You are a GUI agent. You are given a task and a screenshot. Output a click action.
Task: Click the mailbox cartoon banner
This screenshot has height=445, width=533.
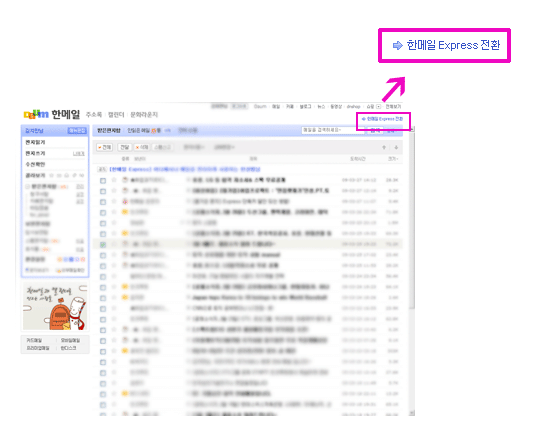55,307
